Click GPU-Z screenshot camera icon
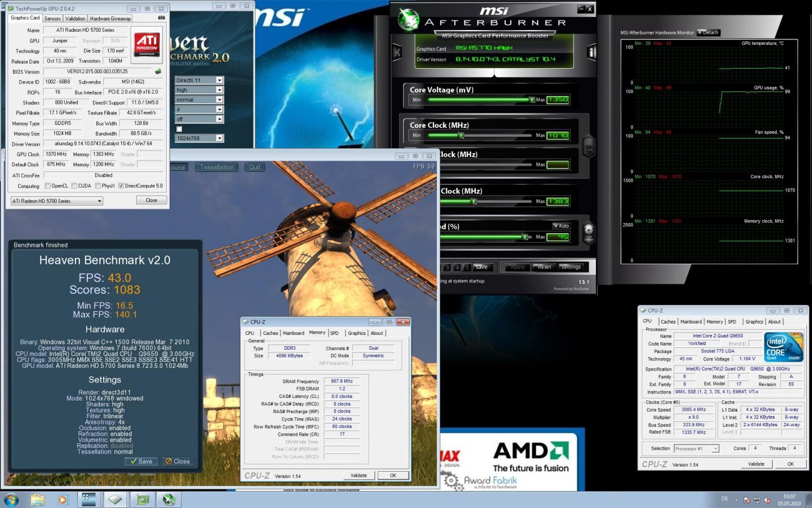 (162, 18)
